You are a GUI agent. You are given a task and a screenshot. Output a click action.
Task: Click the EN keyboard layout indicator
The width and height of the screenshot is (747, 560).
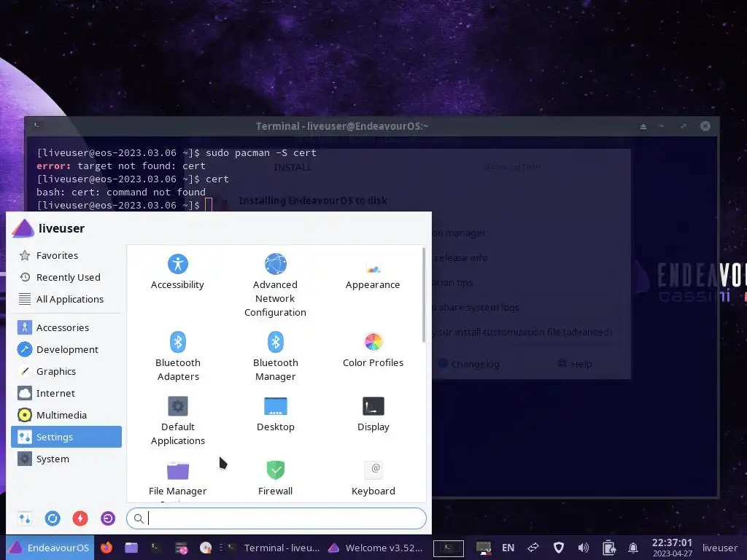[508, 548]
